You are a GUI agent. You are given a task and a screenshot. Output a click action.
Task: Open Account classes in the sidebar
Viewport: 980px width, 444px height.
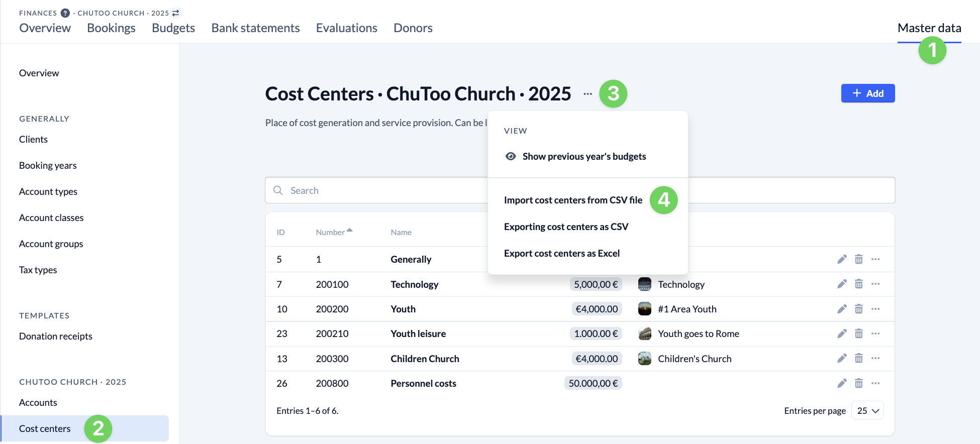51,217
